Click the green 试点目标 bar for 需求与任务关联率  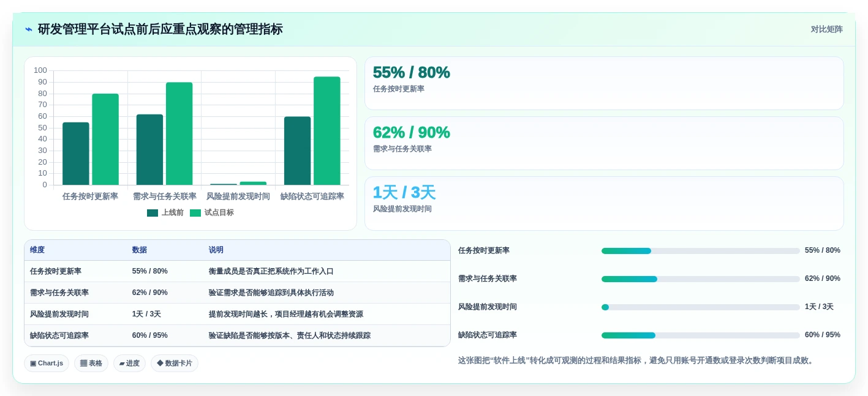179,133
